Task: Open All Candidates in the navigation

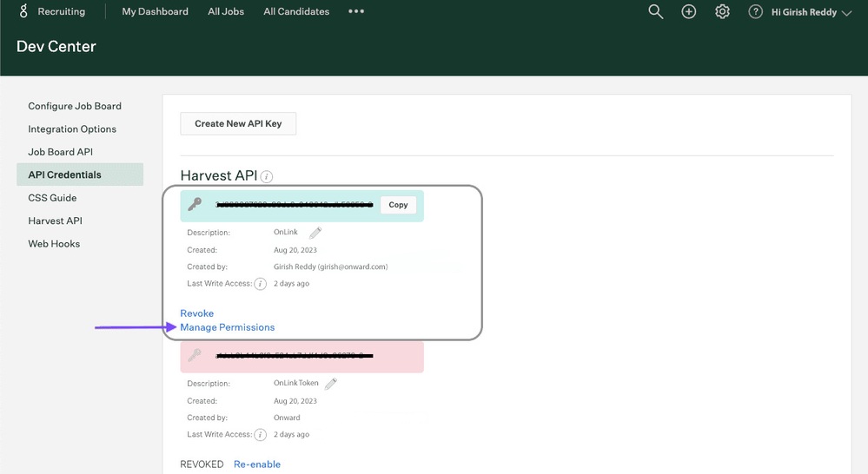Action: click(x=296, y=11)
